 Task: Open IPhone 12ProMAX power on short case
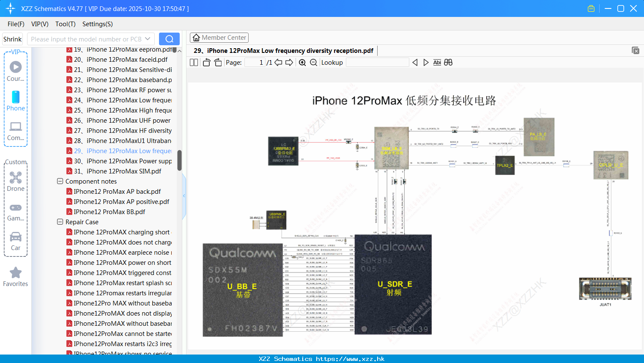pos(119,263)
